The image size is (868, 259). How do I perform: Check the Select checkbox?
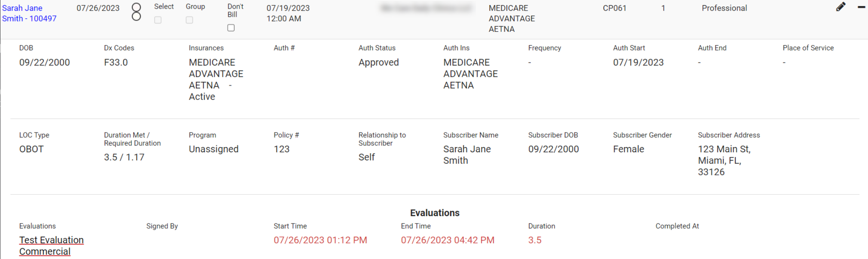tap(158, 20)
